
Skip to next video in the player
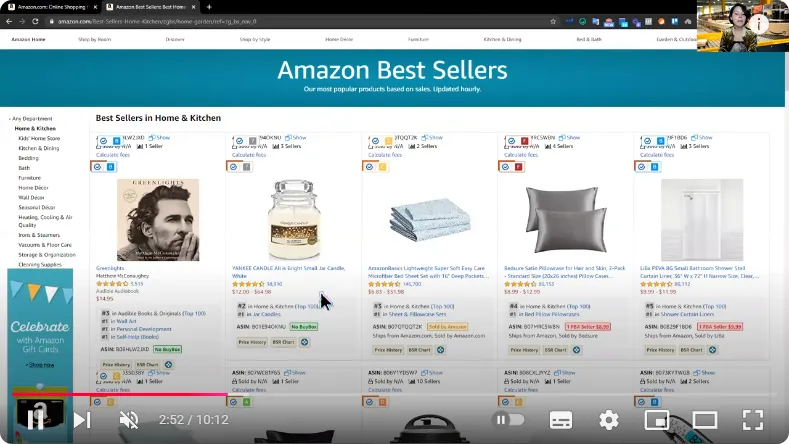click(82, 420)
